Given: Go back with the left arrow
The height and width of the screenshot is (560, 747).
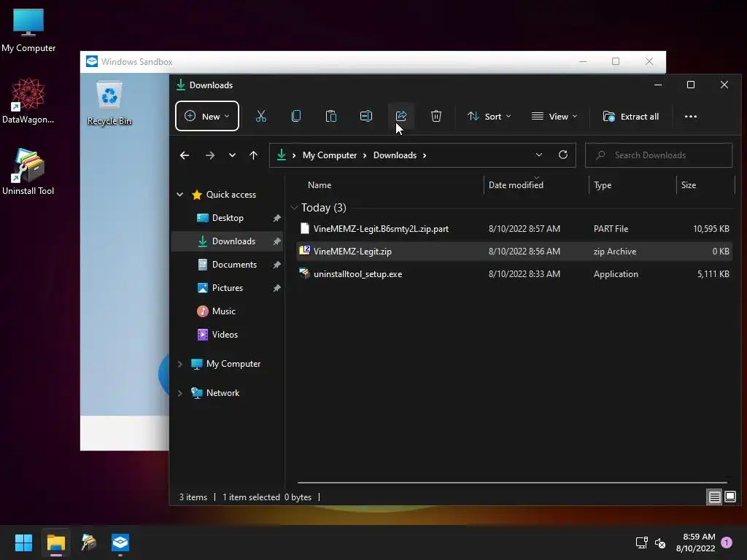Looking at the screenshot, I should click(x=185, y=155).
